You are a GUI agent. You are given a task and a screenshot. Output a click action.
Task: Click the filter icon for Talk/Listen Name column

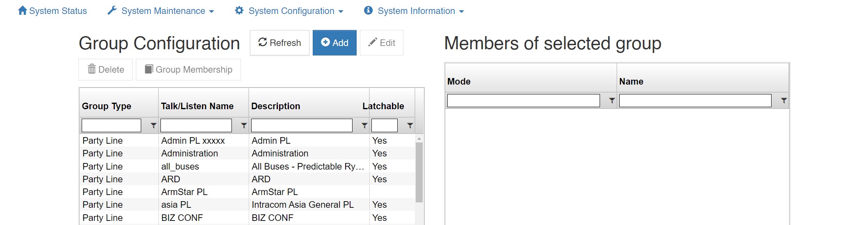tap(244, 126)
